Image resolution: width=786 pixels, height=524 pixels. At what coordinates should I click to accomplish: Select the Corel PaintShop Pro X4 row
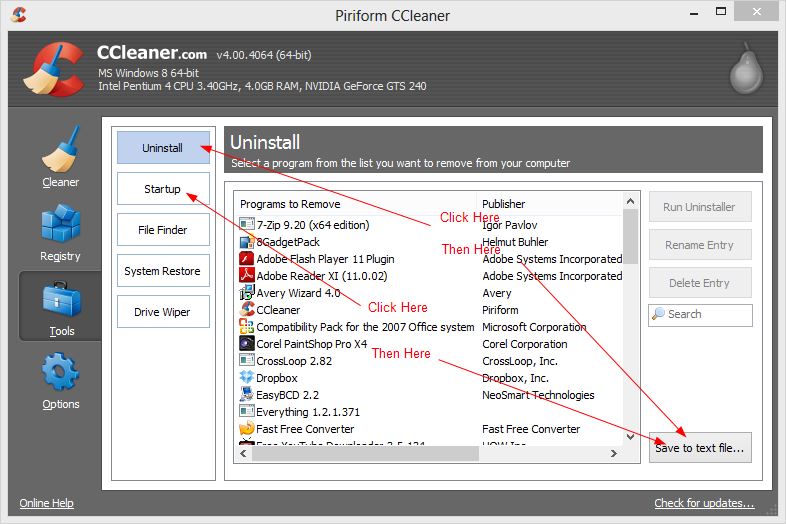[431, 344]
